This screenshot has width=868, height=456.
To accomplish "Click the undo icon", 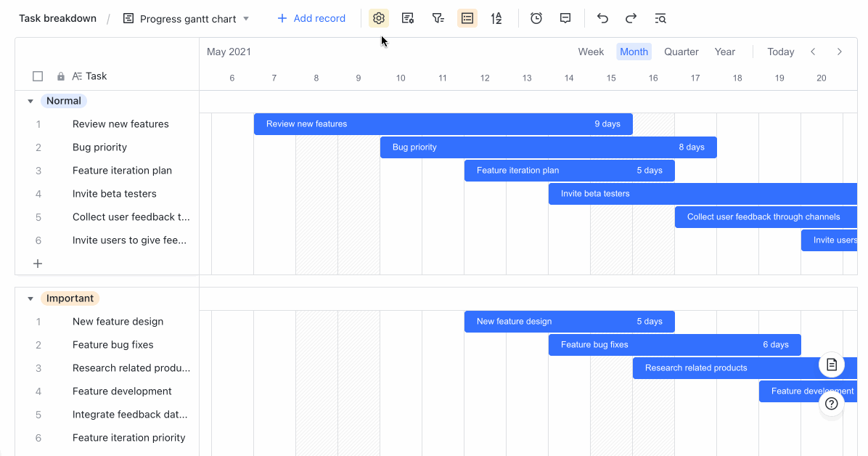I will click(602, 18).
